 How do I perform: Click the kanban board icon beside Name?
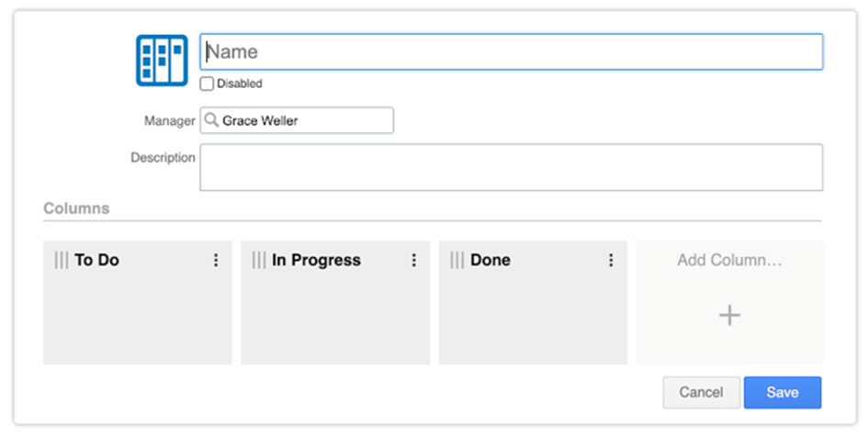(x=163, y=61)
